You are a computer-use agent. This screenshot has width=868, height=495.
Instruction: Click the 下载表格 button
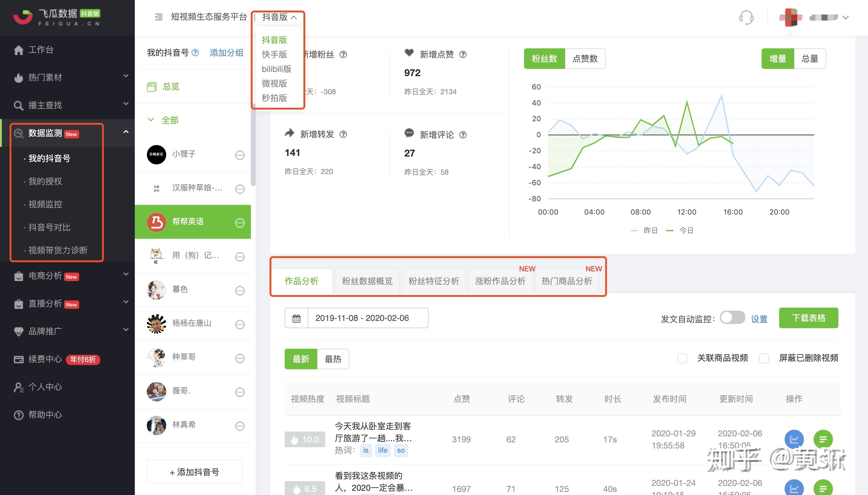point(808,318)
